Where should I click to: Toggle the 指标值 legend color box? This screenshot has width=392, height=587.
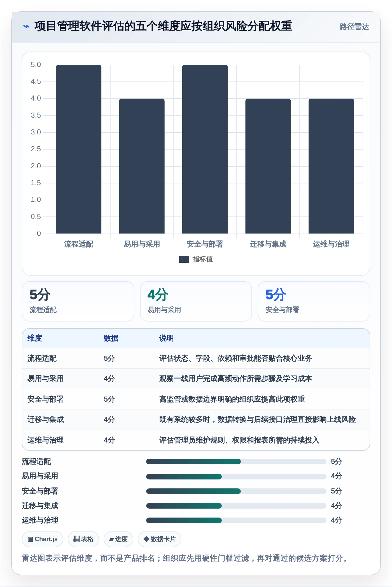click(184, 259)
